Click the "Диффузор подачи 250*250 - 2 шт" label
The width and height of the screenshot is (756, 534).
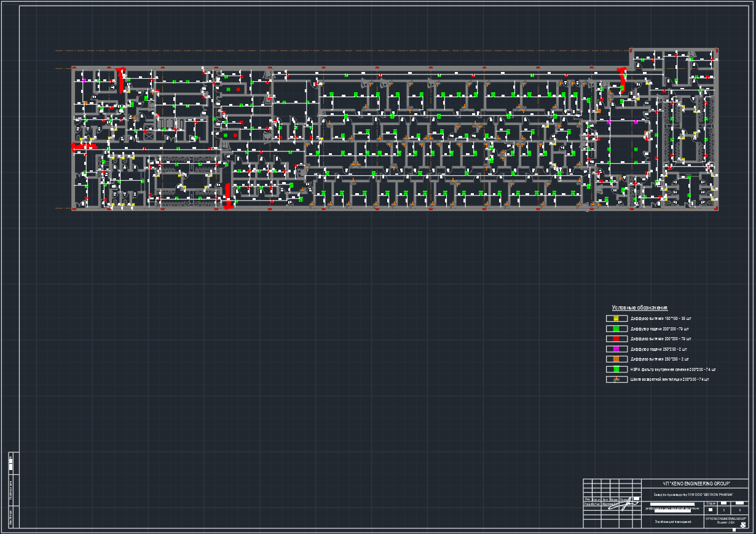coord(660,349)
